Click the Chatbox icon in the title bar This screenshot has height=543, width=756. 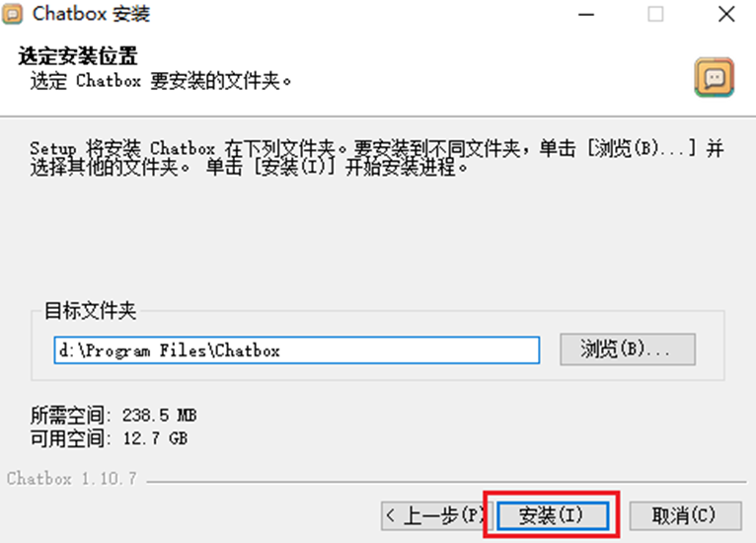click(12, 14)
